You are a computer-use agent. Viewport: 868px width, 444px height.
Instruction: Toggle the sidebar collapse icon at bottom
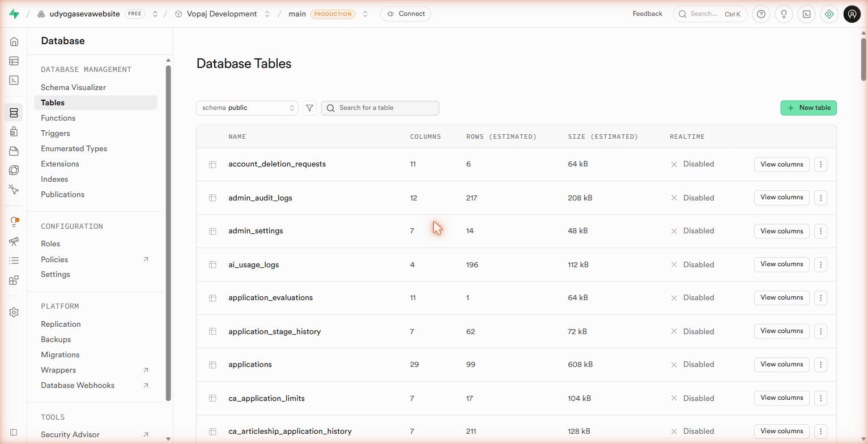click(14, 433)
